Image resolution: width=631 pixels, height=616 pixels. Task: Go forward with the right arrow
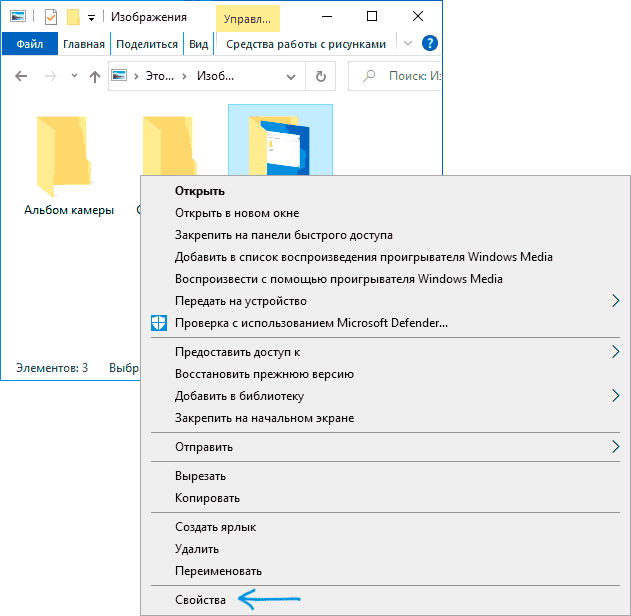coord(50,76)
